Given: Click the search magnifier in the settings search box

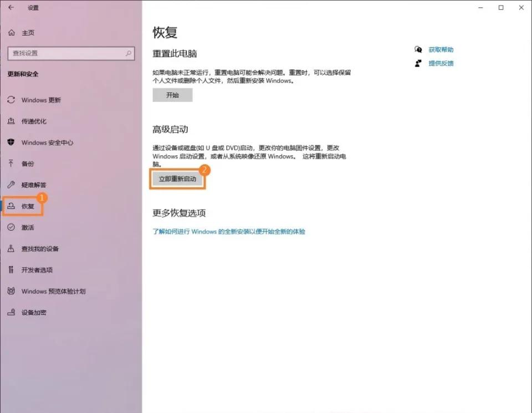Looking at the screenshot, I should pyautogui.click(x=127, y=53).
